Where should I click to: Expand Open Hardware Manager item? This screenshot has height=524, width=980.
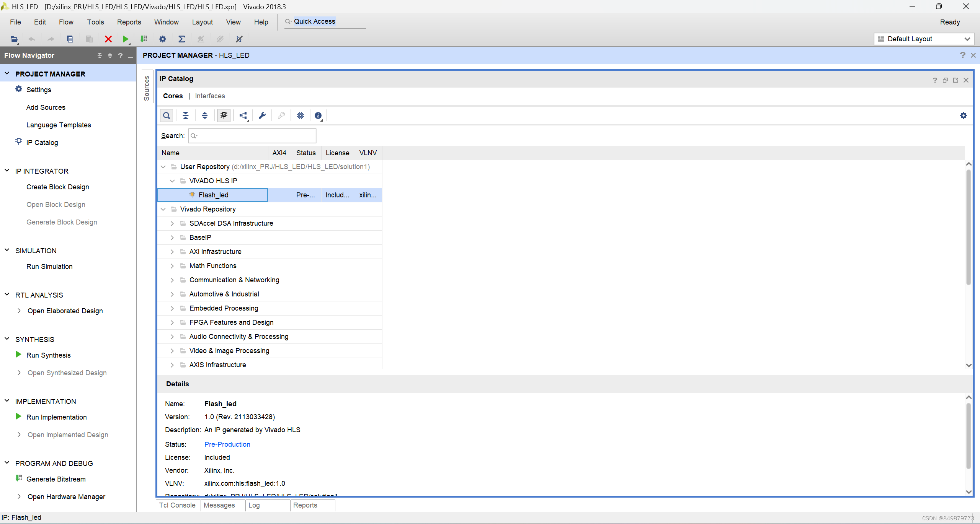(19, 496)
